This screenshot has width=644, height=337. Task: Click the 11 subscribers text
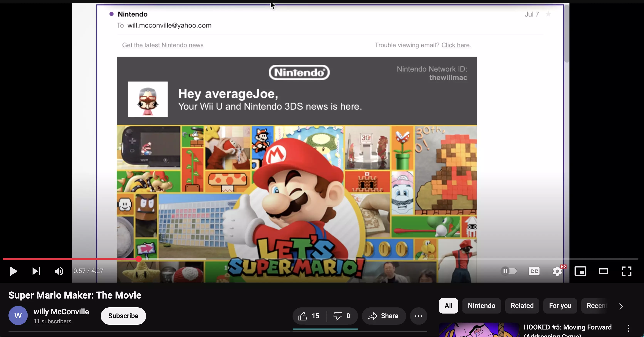click(x=53, y=322)
